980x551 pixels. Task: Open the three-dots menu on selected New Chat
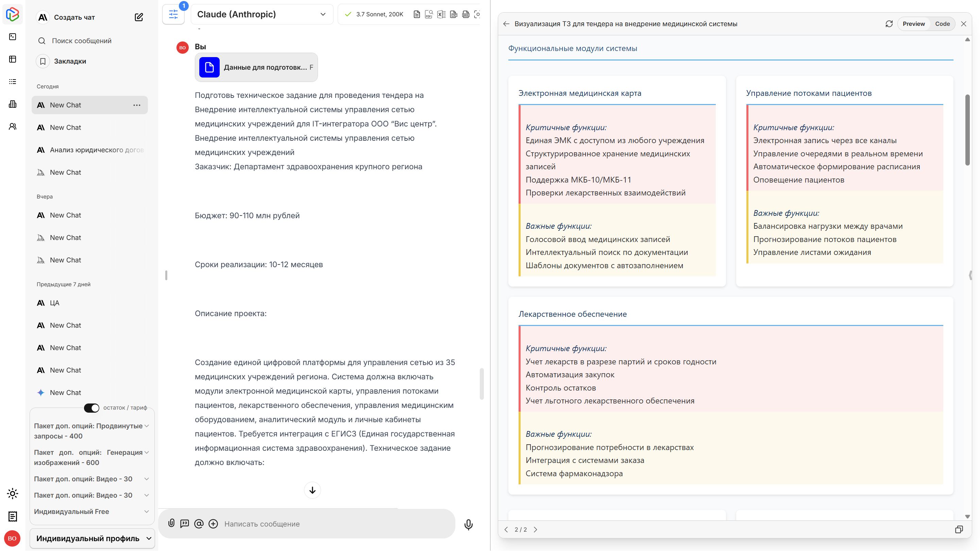click(137, 105)
